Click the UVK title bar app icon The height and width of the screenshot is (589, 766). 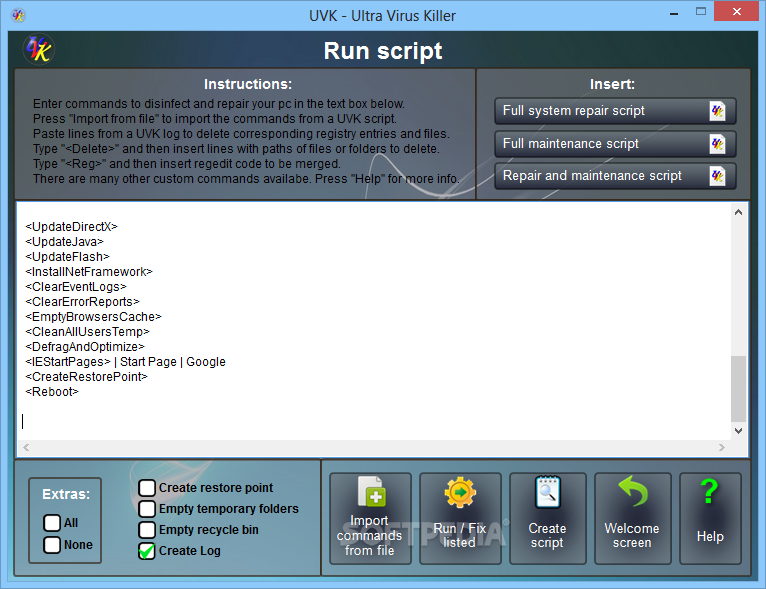click(x=18, y=15)
